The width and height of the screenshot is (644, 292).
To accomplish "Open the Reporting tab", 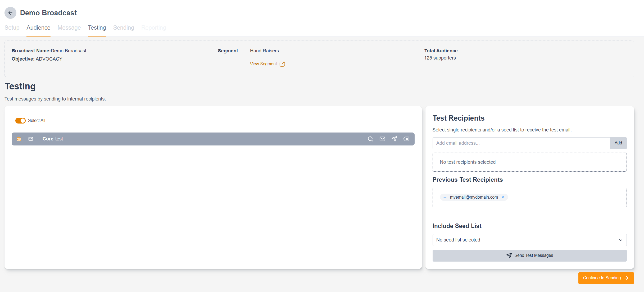I will point(153,28).
